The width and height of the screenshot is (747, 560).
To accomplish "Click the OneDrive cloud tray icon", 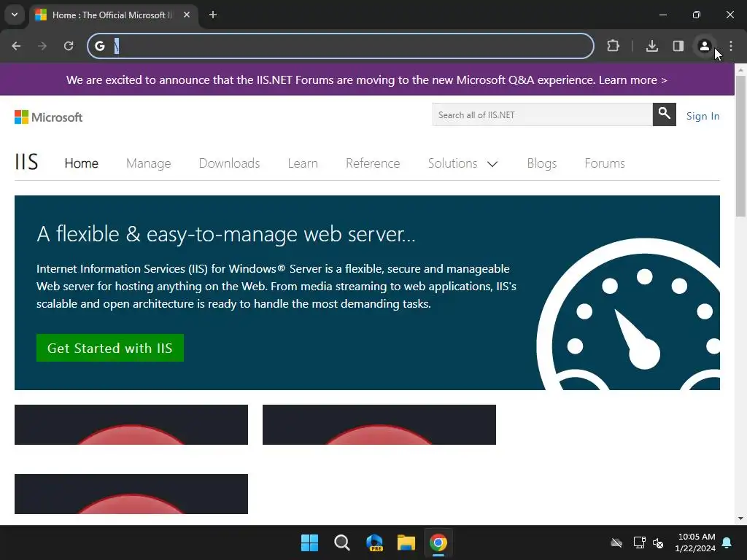I will coord(616,542).
